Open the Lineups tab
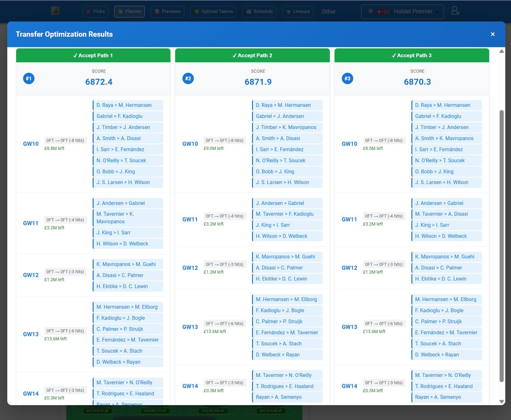The height and width of the screenshot is (420, 511). (298, 12)
